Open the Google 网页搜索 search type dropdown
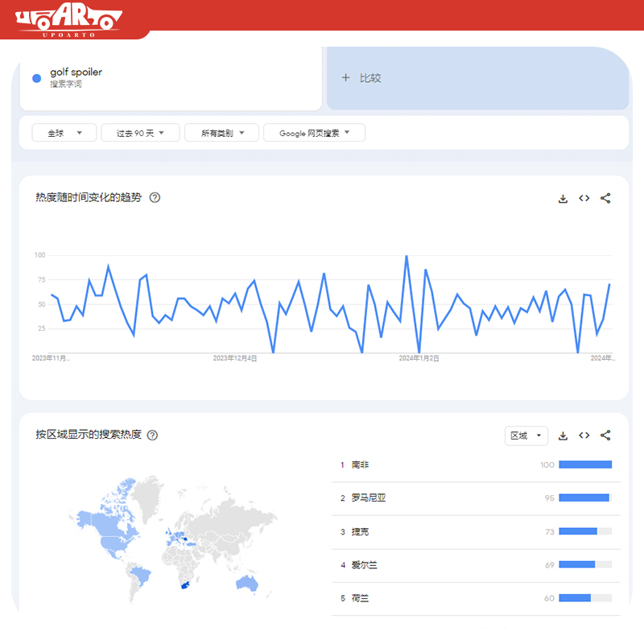Screen dimensions: 644x644 [314, 133]
